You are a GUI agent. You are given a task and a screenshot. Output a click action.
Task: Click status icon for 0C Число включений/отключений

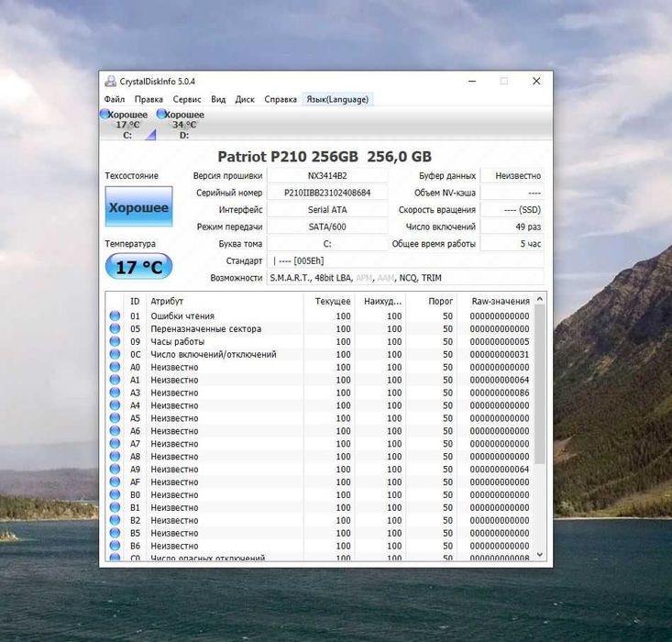pyautogui.click(x=115, y=354)
